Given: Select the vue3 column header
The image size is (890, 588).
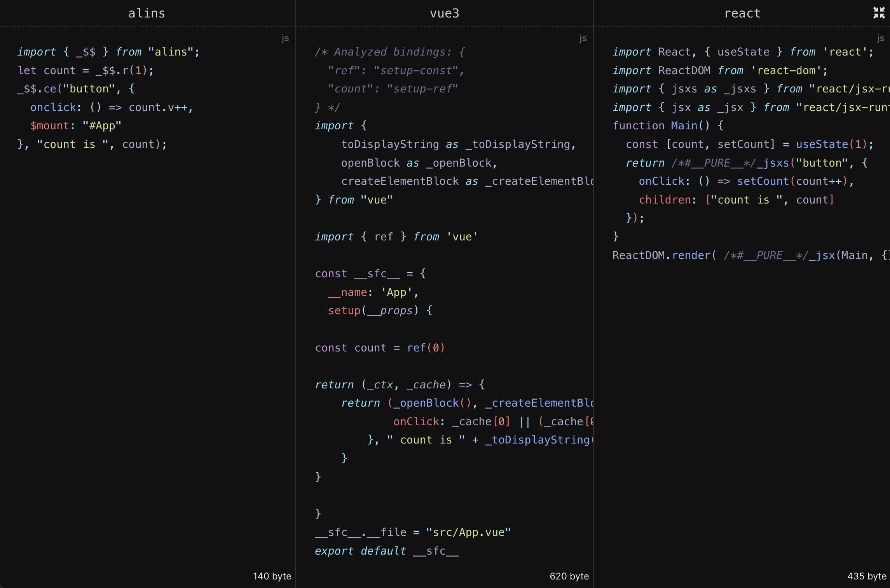Looking at the screenshot, I should tap(444, 13).
